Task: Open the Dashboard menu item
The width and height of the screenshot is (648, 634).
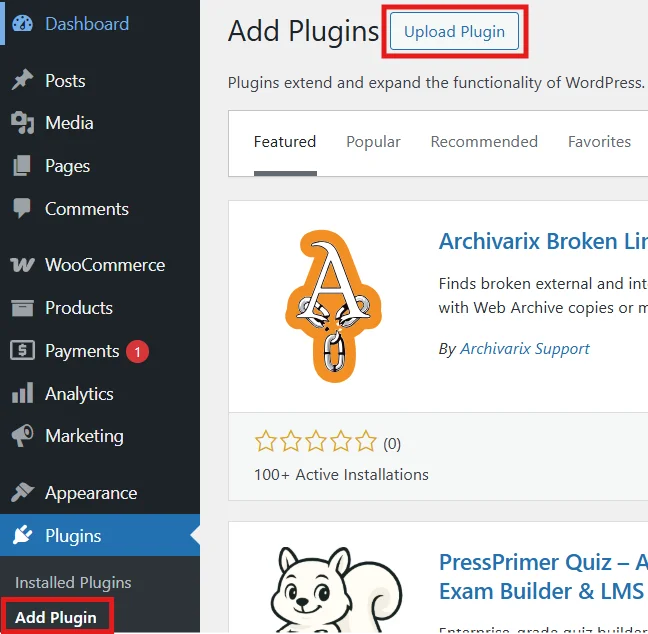Action: [x=100, y=24]
